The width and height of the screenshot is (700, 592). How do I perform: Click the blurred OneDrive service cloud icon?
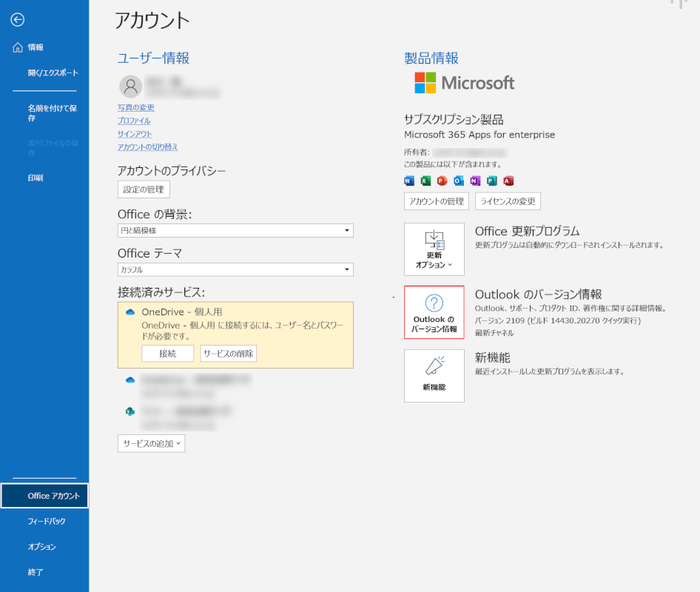130,380
